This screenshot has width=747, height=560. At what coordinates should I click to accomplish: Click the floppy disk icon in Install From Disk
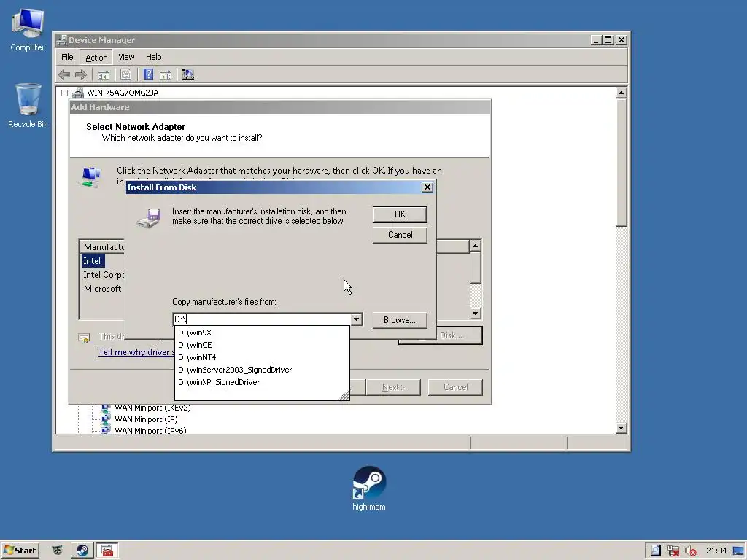pyautogui.click(x=149, y=218)
